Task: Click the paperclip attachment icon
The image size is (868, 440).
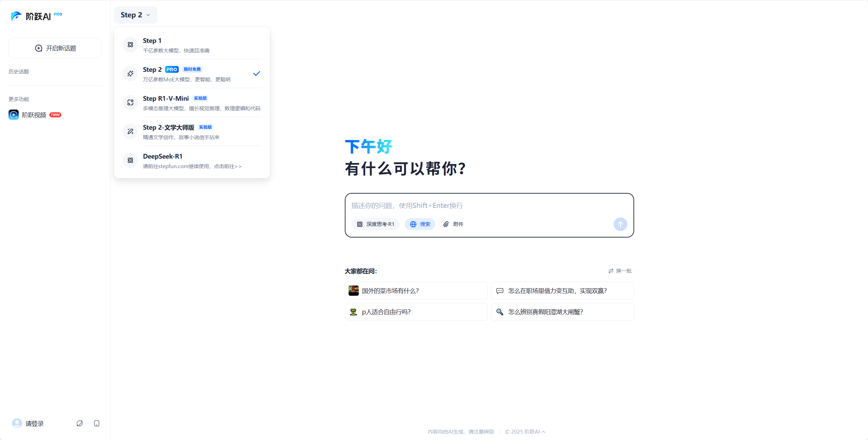Action: (x=446, y=224)
